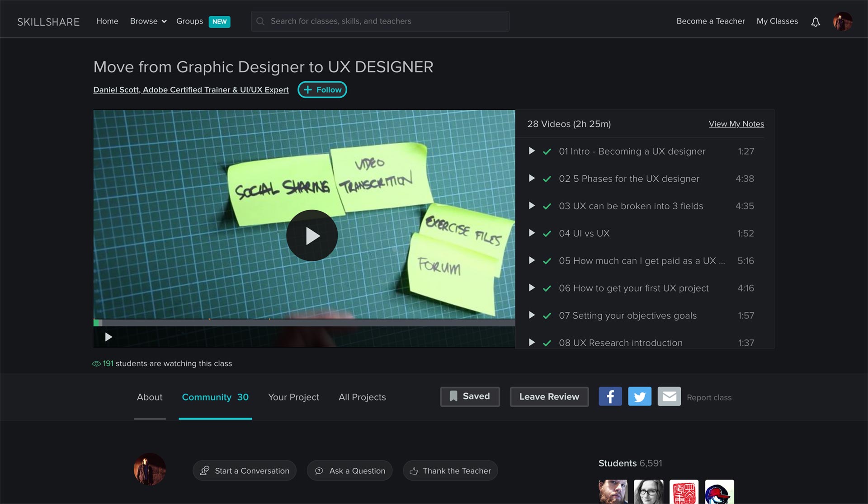Click Start a Conversation button
This screenshot has height=504, width=868.
coord(245,471)
